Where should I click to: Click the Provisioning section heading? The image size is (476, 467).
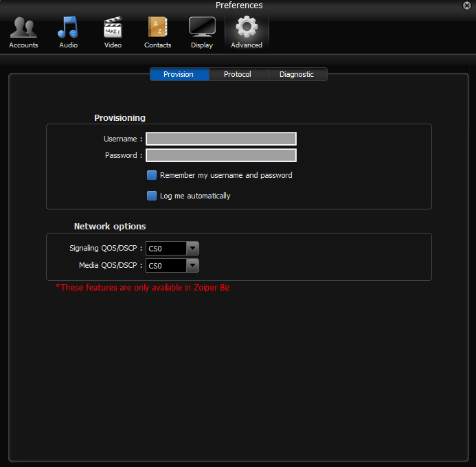pos(120,117)
